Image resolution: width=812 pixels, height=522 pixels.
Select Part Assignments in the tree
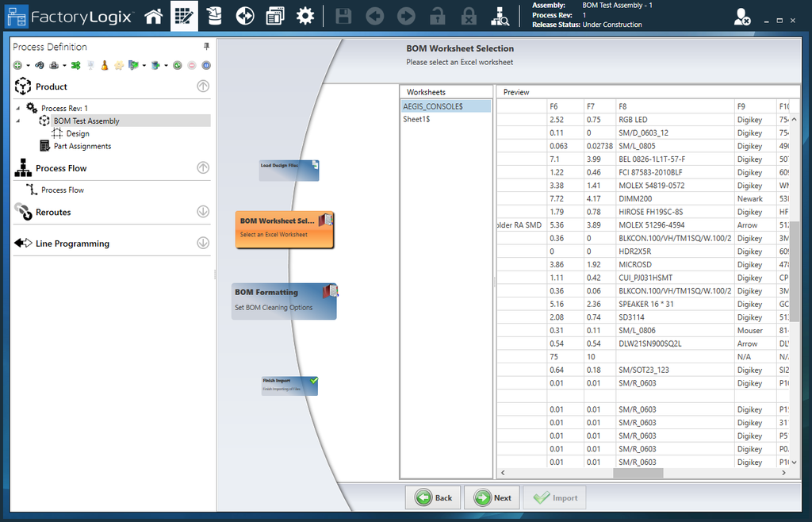tap(82, 146)
